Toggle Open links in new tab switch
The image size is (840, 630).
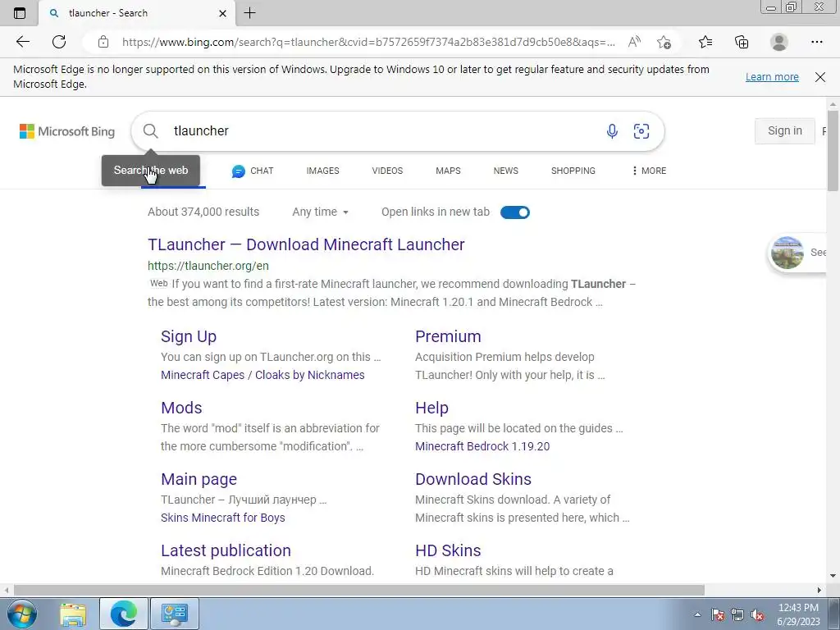point(515,212)
